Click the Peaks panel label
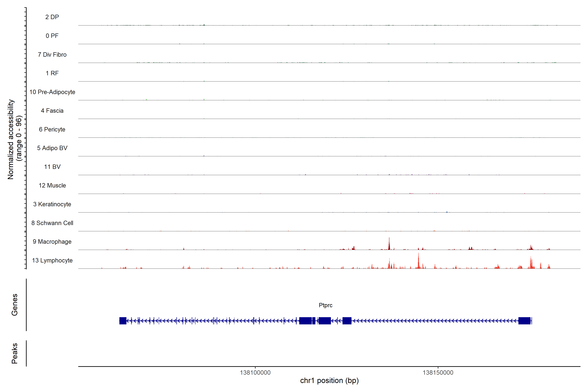The image size is (588, 392). pyautogui.click(x=15, y=353)
